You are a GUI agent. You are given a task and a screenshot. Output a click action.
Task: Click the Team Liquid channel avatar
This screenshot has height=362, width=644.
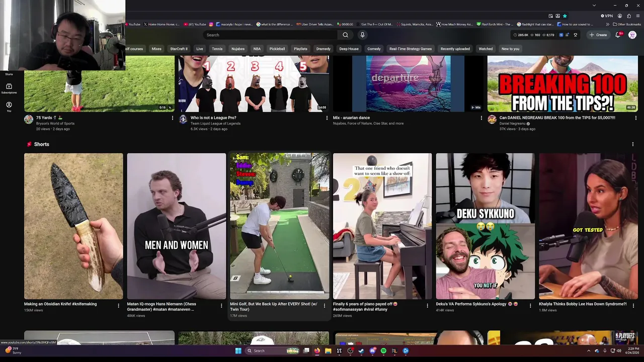point(183,119)
